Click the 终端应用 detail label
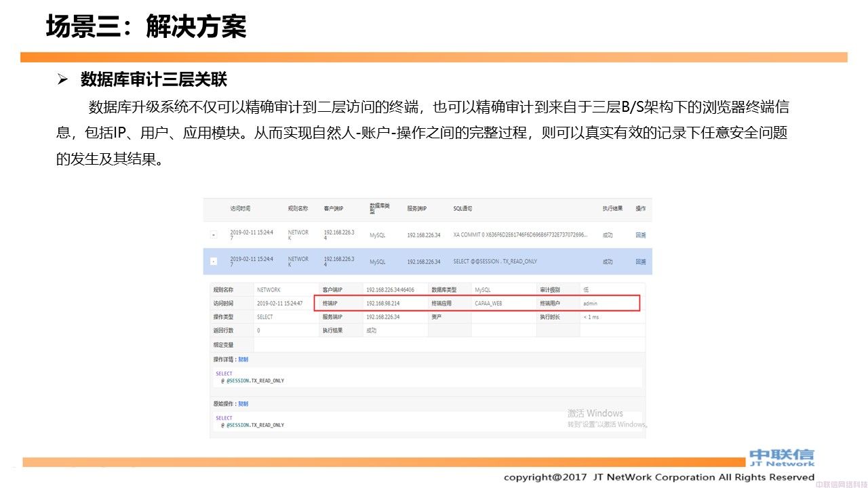 pos(441,304)
